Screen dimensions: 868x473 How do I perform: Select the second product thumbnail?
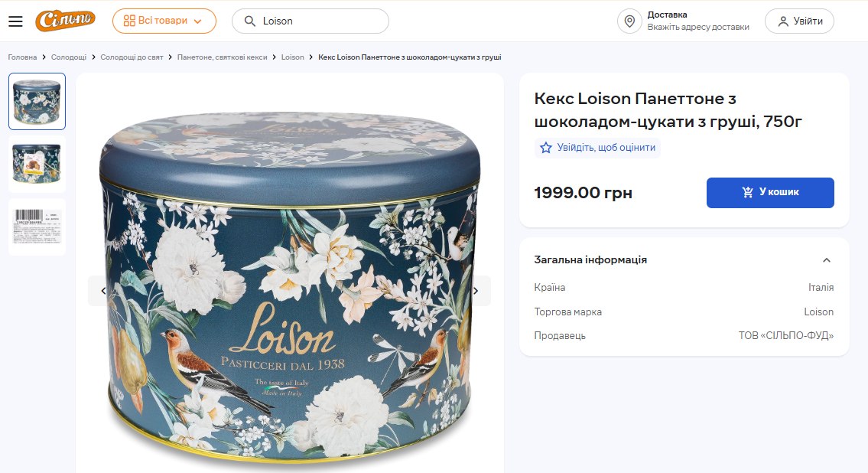click(x=37, y=164)
